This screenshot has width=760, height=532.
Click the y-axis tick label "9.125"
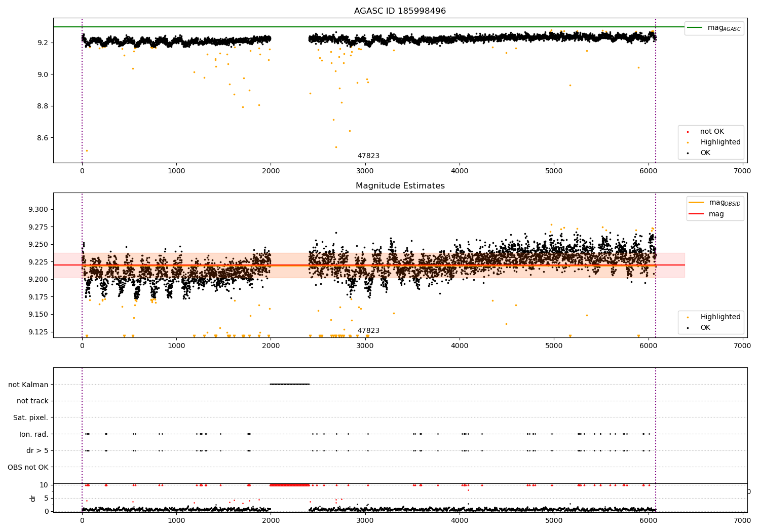click(x=39, y=332)
